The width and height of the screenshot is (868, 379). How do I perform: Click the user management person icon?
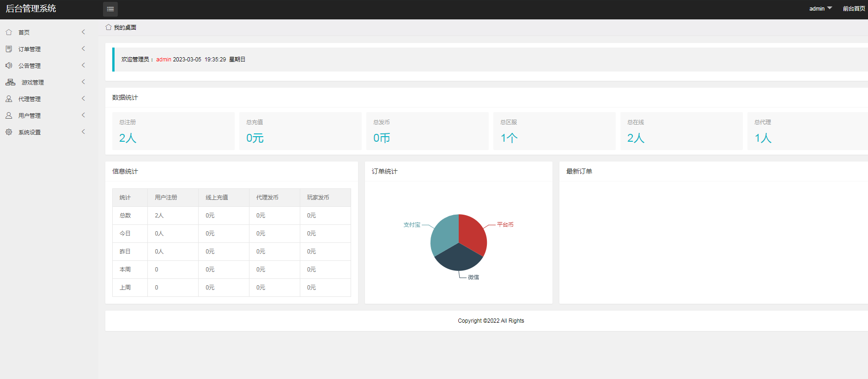pyautogui.click(x=9, y=115)
